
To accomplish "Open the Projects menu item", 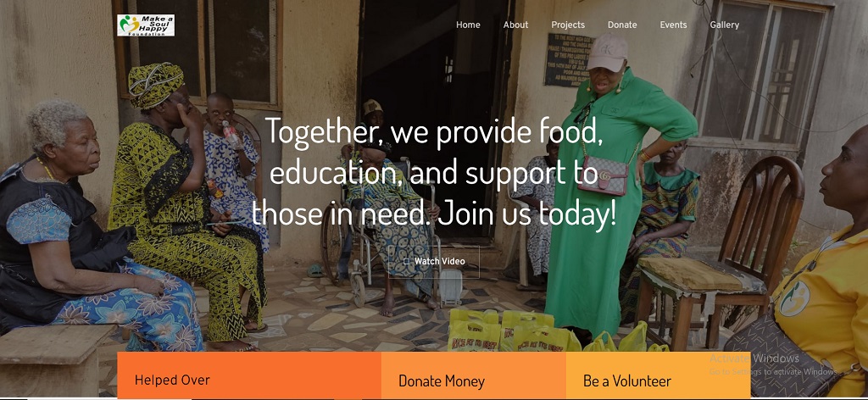I will (x=568, y=25).
